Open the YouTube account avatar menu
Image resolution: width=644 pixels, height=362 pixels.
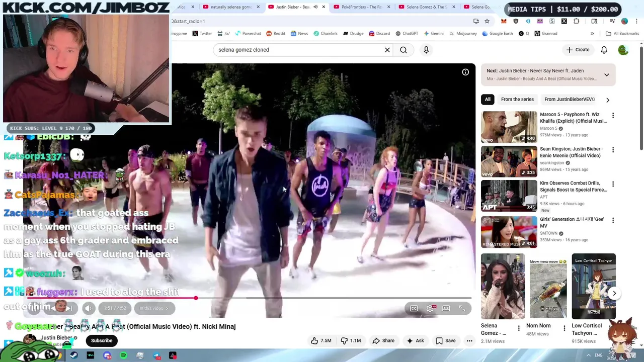pos(623,50)
